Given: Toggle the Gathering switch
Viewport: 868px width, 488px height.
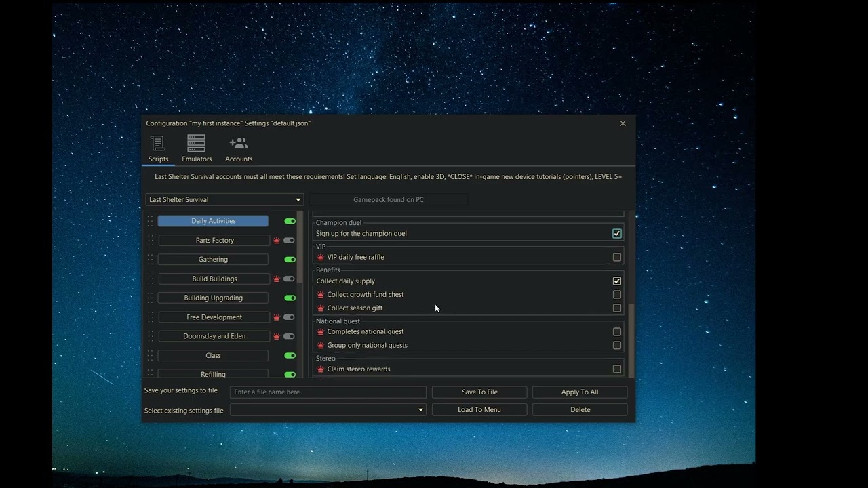Looking at the screenshot, I should click(290, 260).
